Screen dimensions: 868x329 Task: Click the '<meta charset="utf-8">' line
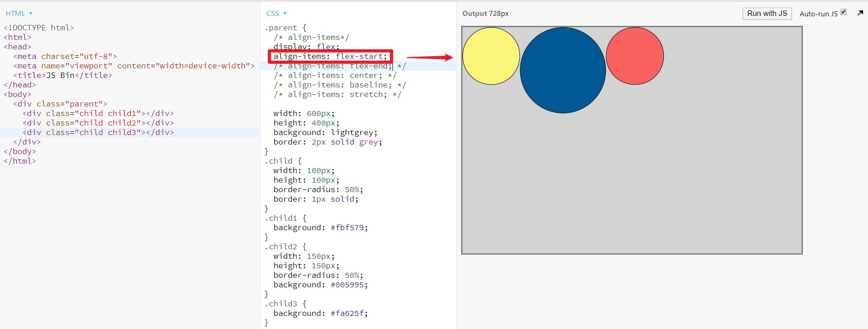pyautogui.click(x=65, y=56)
